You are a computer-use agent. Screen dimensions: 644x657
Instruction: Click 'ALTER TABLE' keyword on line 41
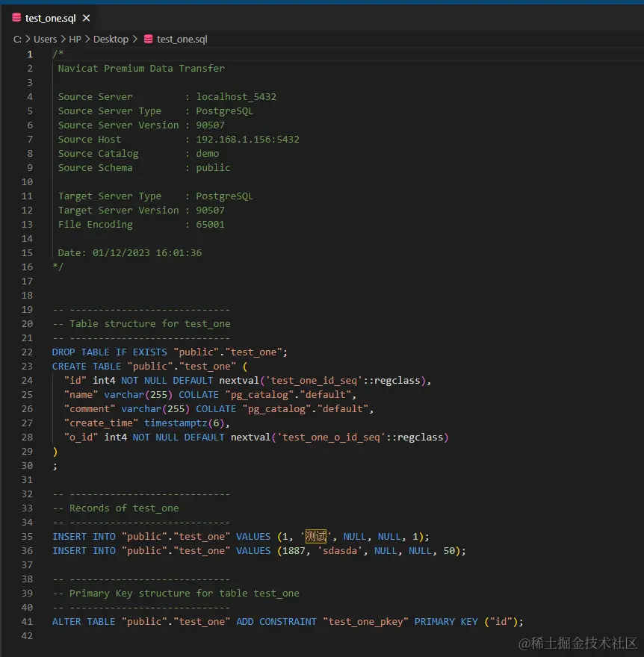84,622
